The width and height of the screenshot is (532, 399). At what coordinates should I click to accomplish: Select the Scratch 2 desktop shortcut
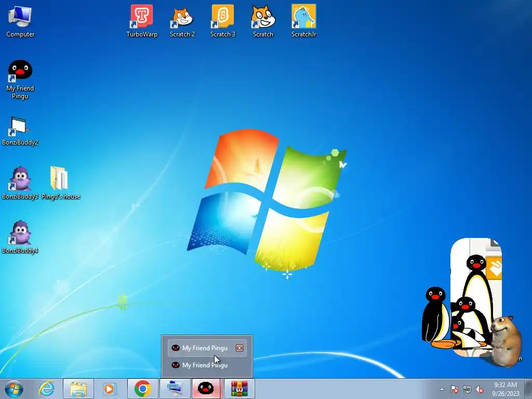pos(182,21)
